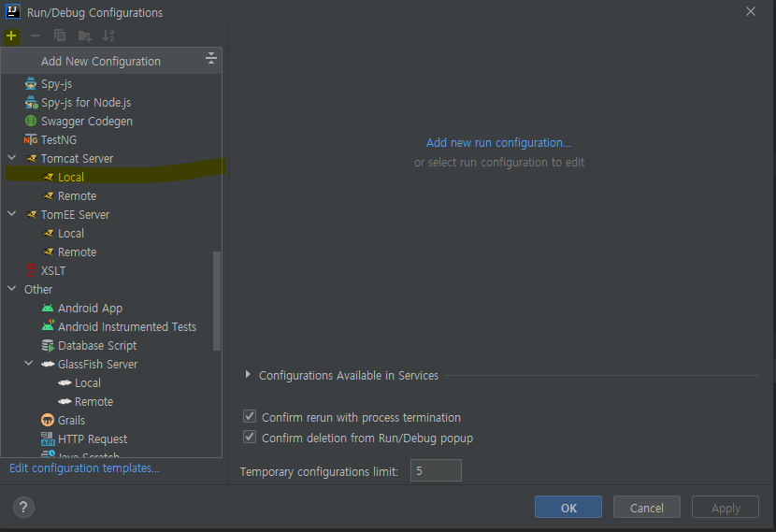
Task: Collapse the GlassFish Server node
Action: point(29,364)
